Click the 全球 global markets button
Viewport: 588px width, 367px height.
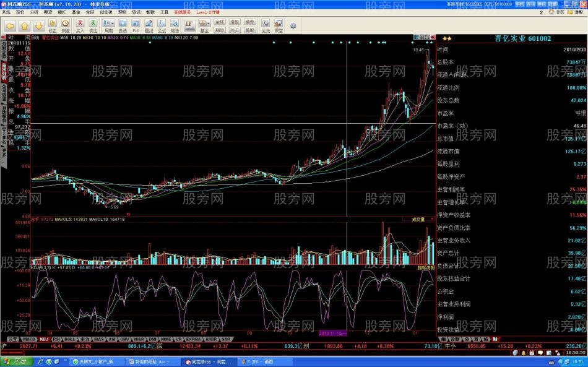click(220, 22)
